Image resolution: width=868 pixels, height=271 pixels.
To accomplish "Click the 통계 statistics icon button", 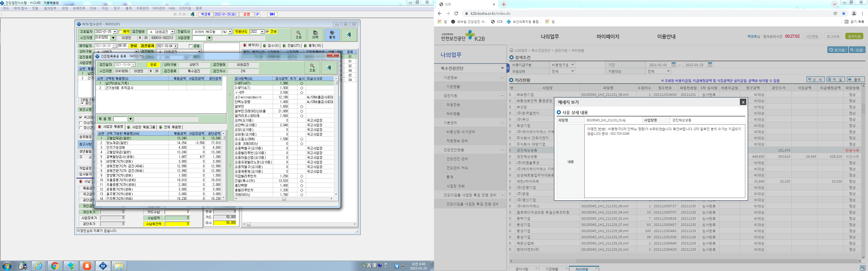I will pyautogui.click(x=332, y=35).
